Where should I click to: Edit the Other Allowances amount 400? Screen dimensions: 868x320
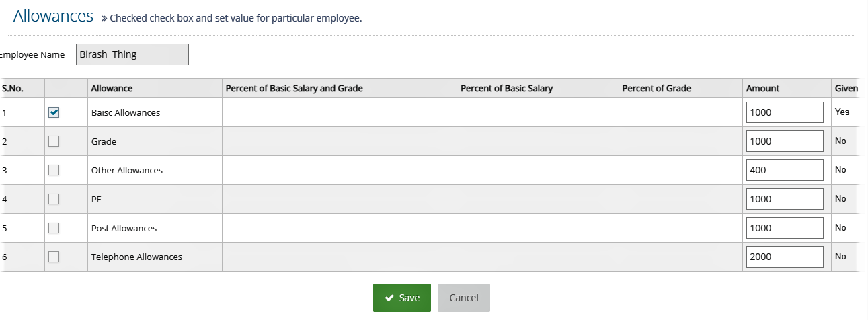point(785,170)
